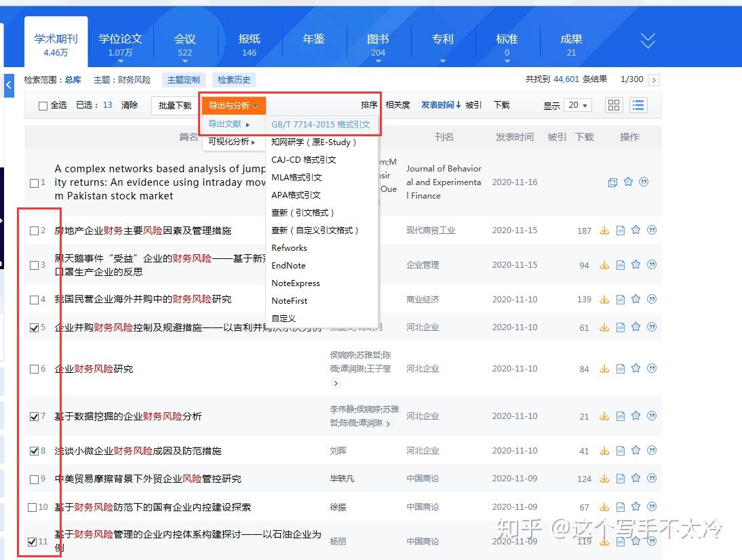Cite article in row 9 中国商论
This screenshot has width=742, height=560.
pos(652,479)
